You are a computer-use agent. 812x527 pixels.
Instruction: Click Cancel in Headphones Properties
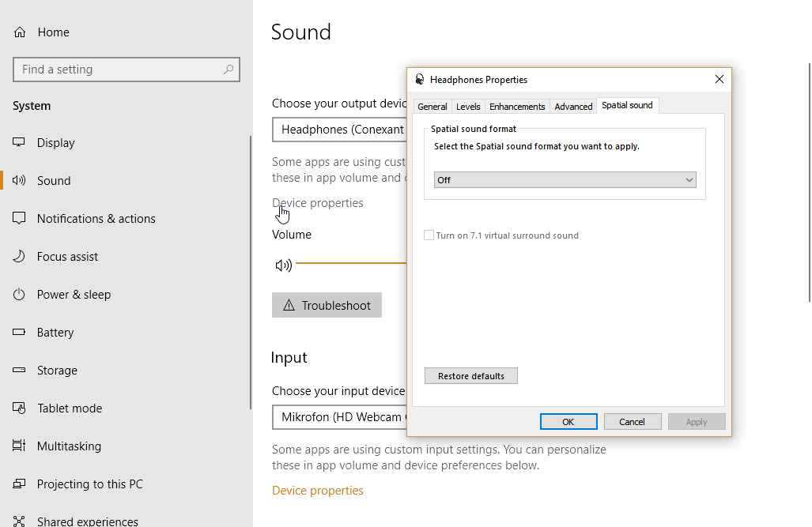(633, 421)
